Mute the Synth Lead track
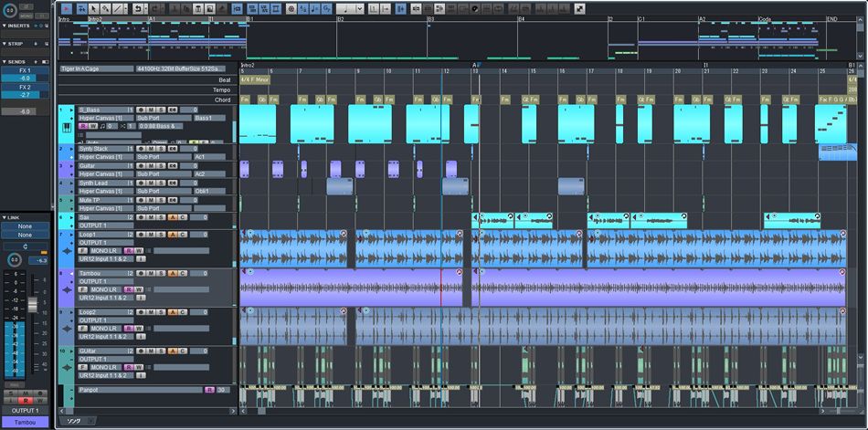This screenshot has height=430, width=868. 151,184
